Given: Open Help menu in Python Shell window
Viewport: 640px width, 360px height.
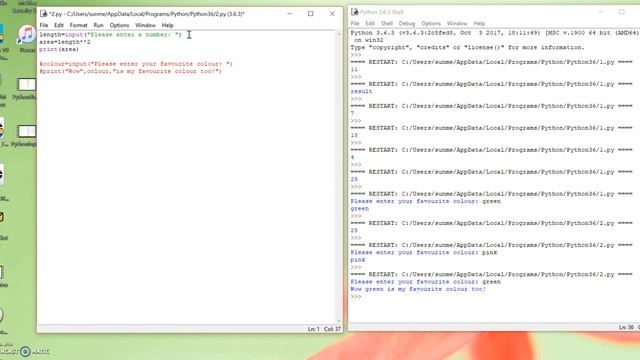Looking at the screenshot, I should click(479, 24).
